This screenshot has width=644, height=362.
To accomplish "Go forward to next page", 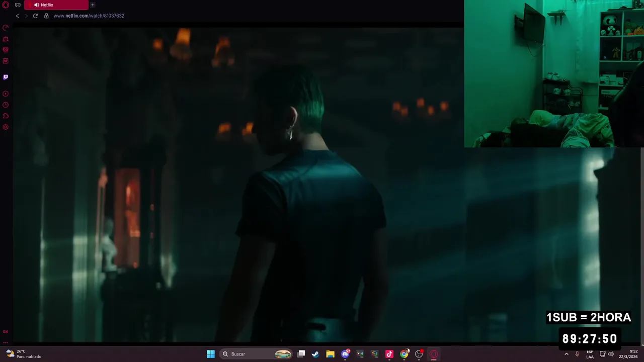I will (26, 16).
